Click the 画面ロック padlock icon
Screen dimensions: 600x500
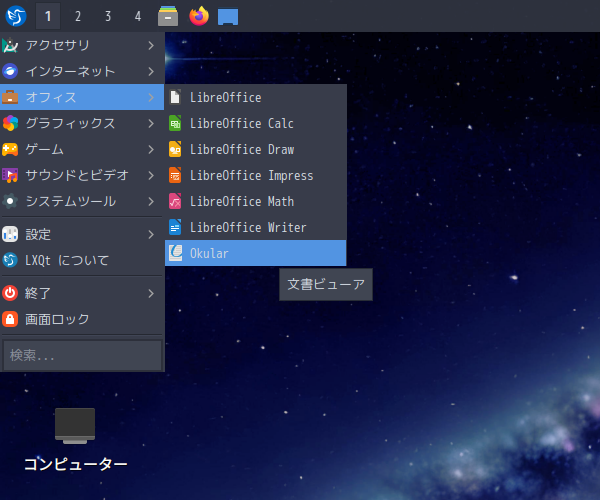pos(10,319)
